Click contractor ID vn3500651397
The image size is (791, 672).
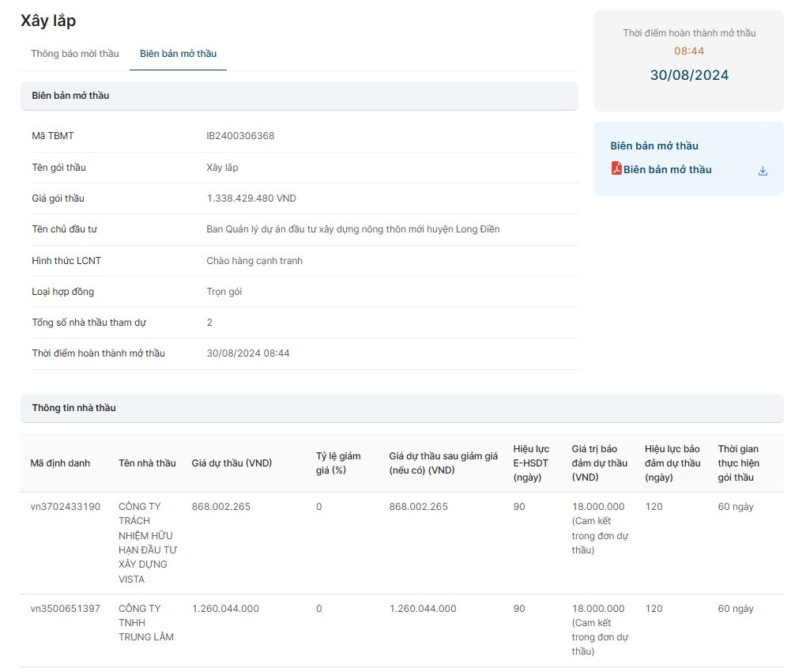point(66,609)
